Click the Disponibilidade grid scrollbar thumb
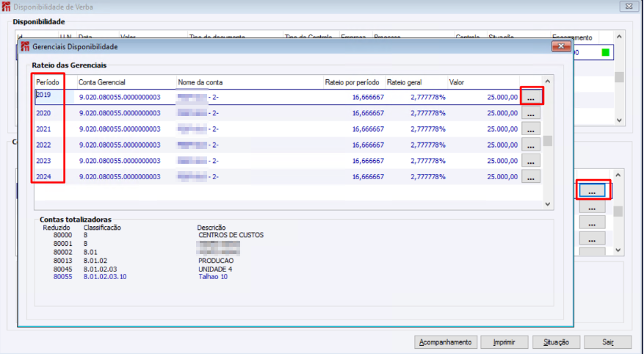Image resolution: width=644 pixels, height=354 pixels. (619, 77)
